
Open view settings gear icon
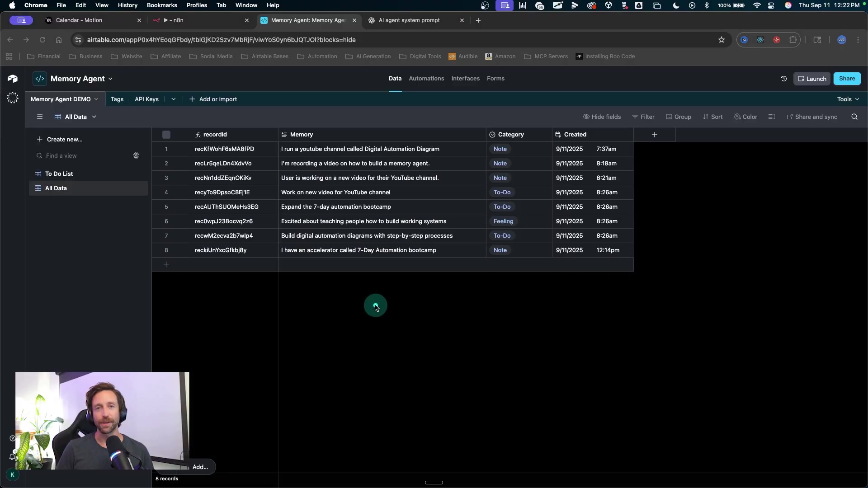pos(136,155)
